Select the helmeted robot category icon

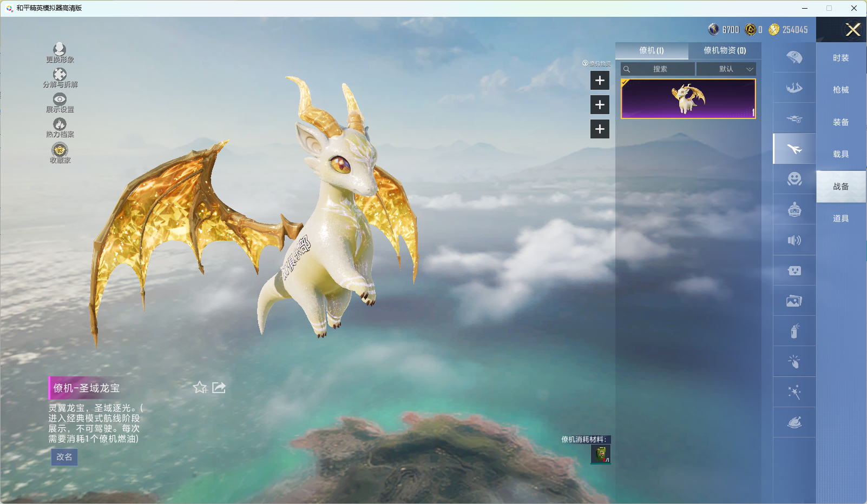(x=794, y=209)
